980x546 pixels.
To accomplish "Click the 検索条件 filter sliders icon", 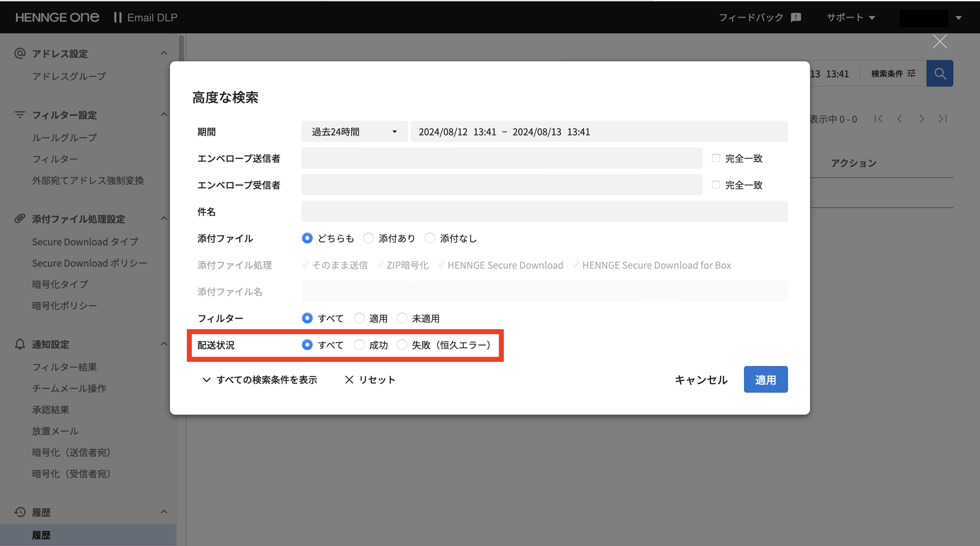I will (x=911, y=73).
